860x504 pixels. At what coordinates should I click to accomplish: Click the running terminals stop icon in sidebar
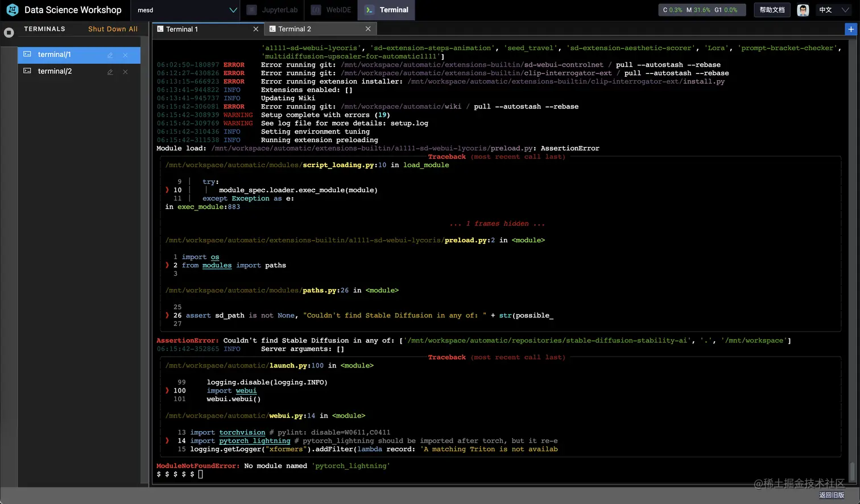pos(9,32)
